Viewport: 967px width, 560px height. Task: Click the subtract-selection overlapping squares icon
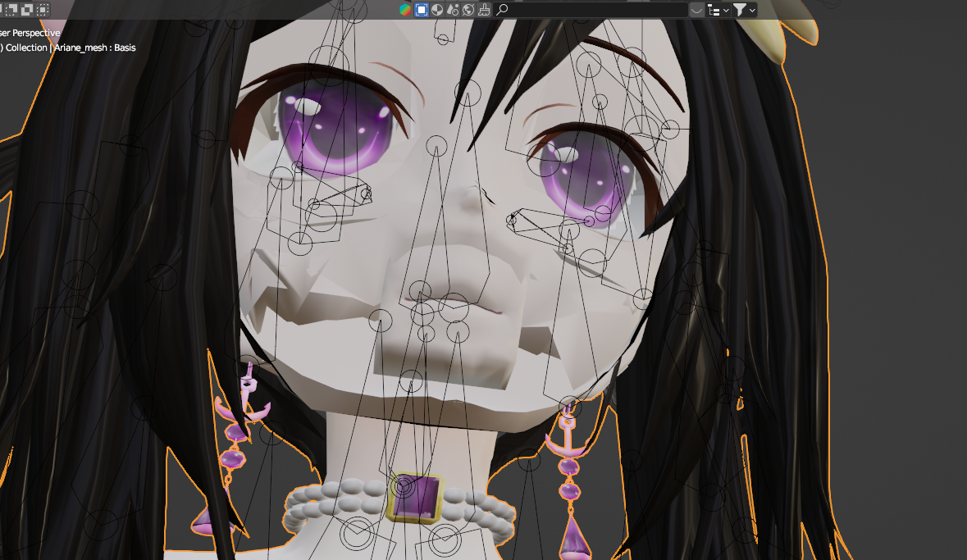(27, 9)
